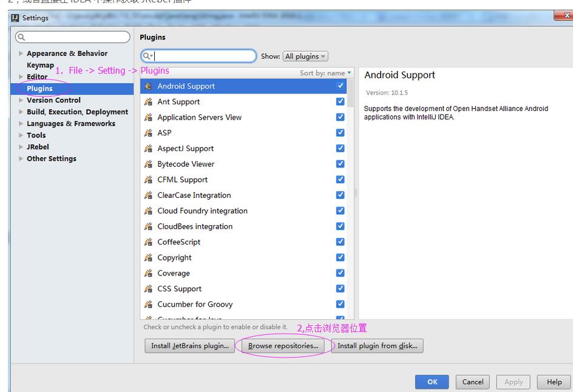Viewport: 573px width, 392px height.
Task: Click the Cucumber for Groovy plugin icon
Action: click(x=148, y=305)
